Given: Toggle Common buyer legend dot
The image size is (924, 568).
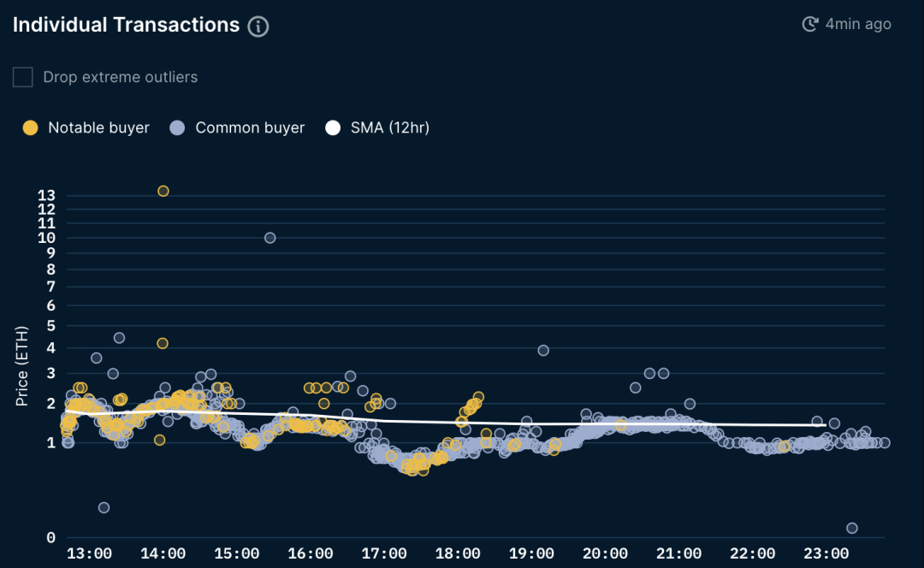Looking at the screenshot, I should pyautogui.click(x=177, y=127).
